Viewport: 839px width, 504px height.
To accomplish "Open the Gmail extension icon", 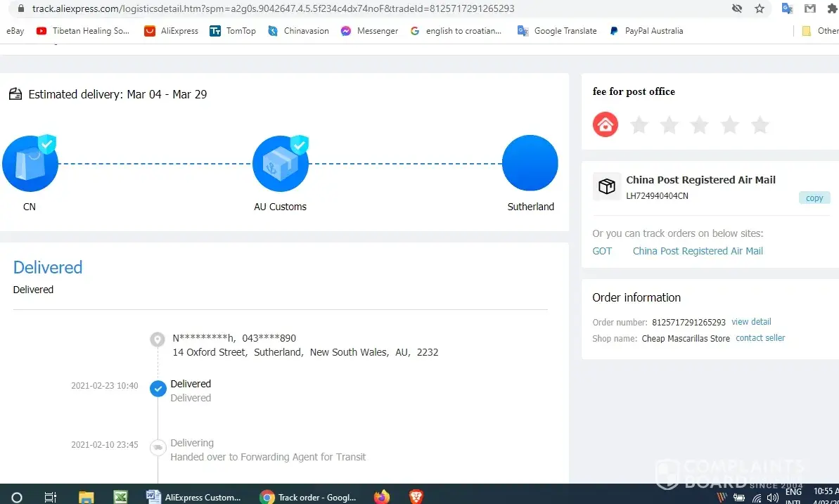I will point(810,8).
